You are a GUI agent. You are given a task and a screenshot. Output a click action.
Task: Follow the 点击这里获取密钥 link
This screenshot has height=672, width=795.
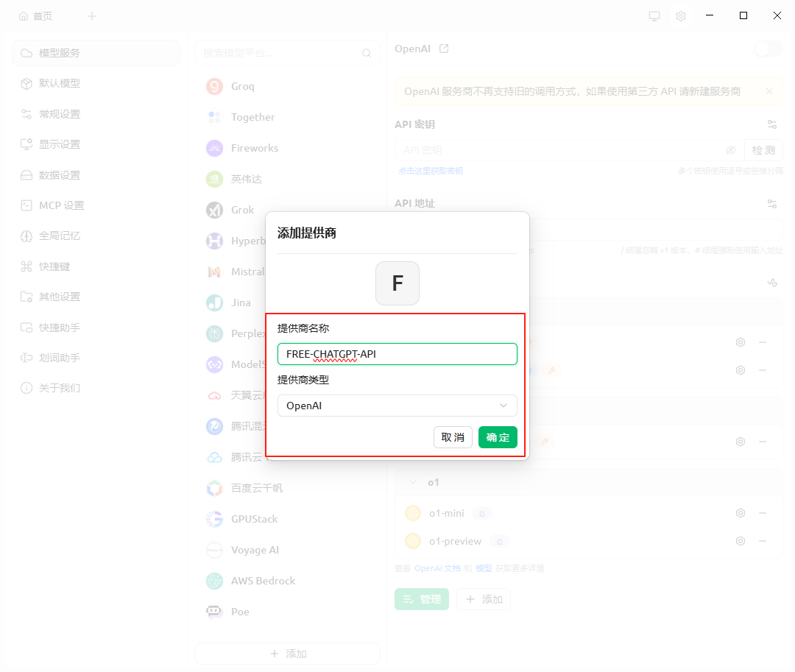[431, 171]
